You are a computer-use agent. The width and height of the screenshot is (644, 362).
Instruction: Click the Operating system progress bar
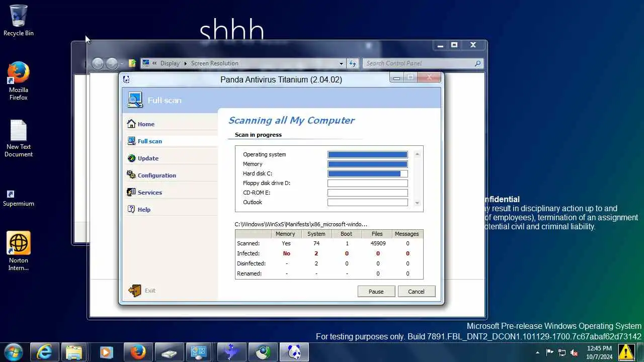click(x=368, y=155)
